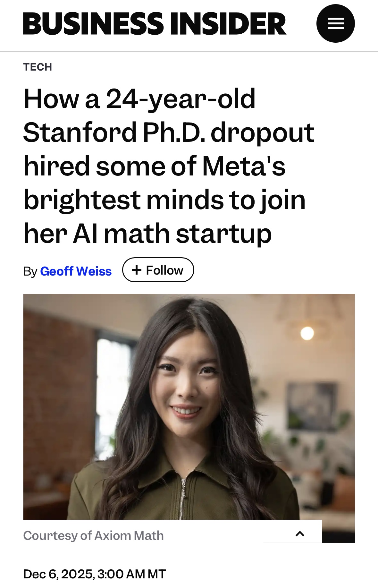This screenshot has height=588, width=378.
Task: Click the black box beside caption chevron
Action: point(338,531)
